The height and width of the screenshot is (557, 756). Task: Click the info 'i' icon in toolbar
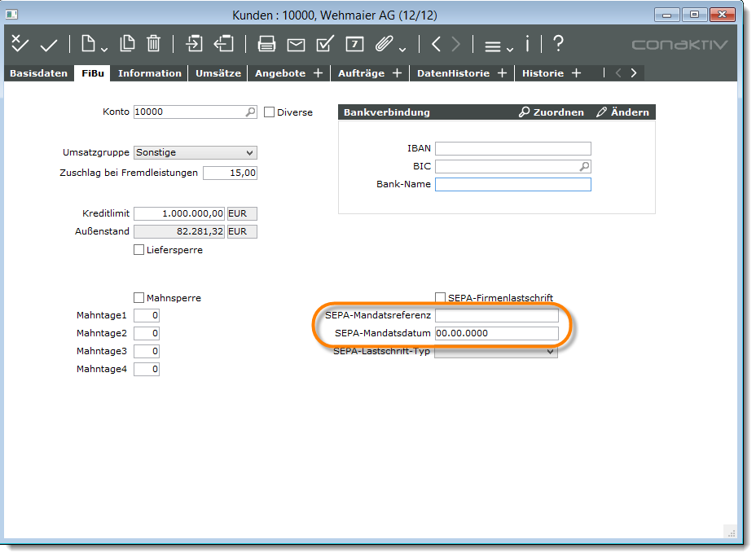tap(528, 44)
